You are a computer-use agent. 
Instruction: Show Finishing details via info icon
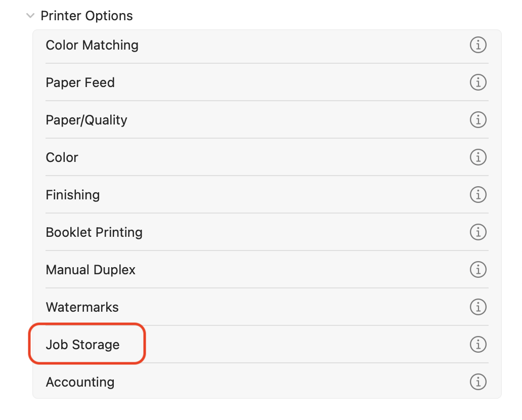click(x=478, y=194)
